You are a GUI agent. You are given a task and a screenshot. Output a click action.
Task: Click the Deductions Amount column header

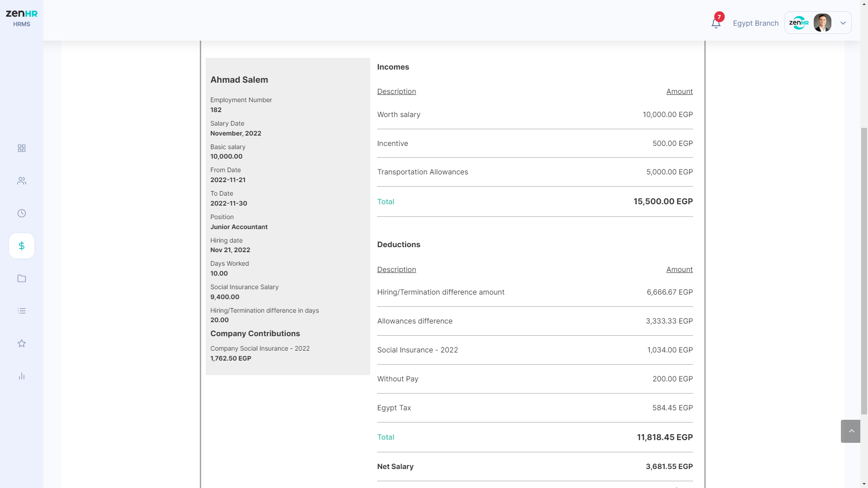679,269
